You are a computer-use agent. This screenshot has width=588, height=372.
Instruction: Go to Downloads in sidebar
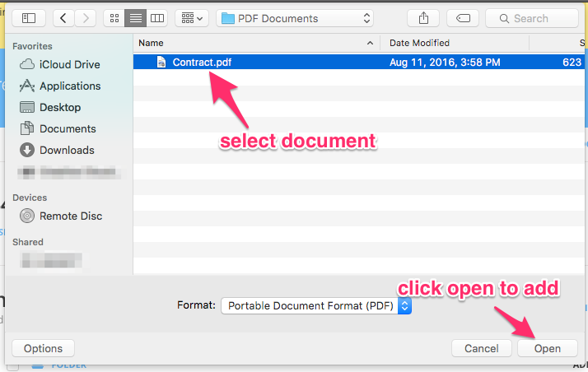click(x=67, y=150)
